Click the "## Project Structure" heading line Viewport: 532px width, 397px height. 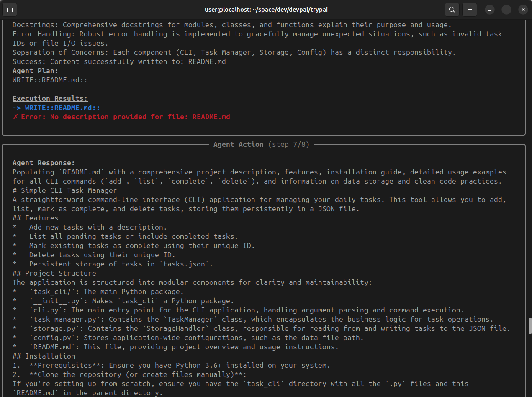click(x=54, y=273)
